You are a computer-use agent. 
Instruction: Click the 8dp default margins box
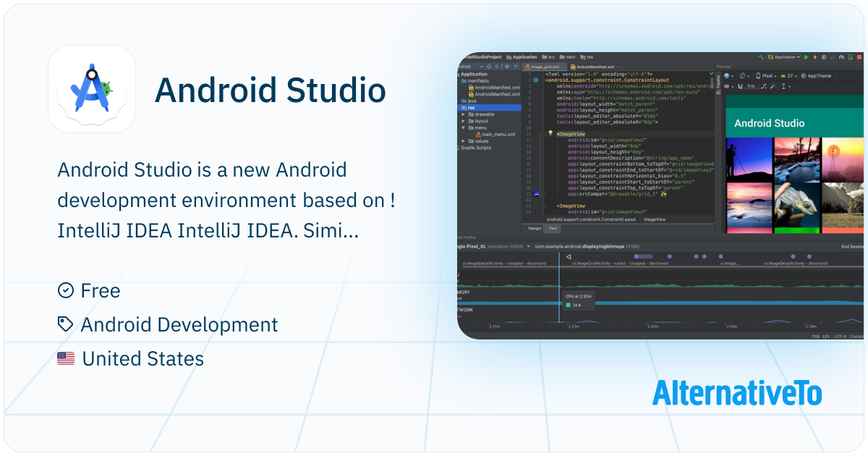(751, 86)
